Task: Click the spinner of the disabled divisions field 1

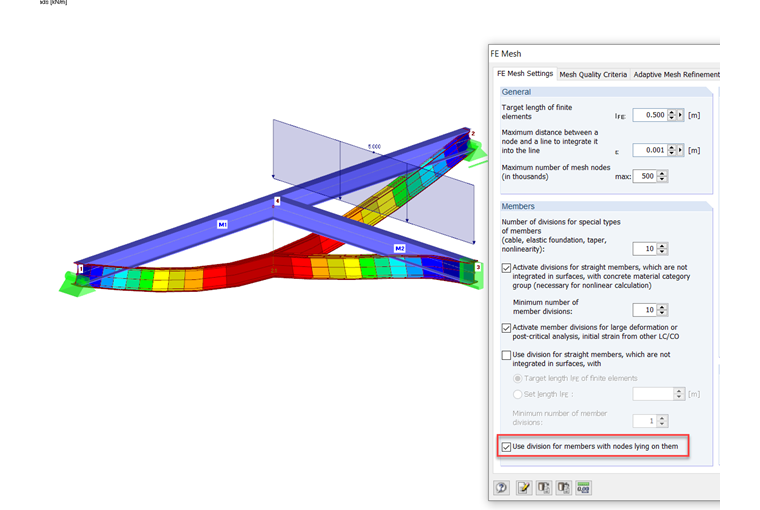Action: click(662, 421)
